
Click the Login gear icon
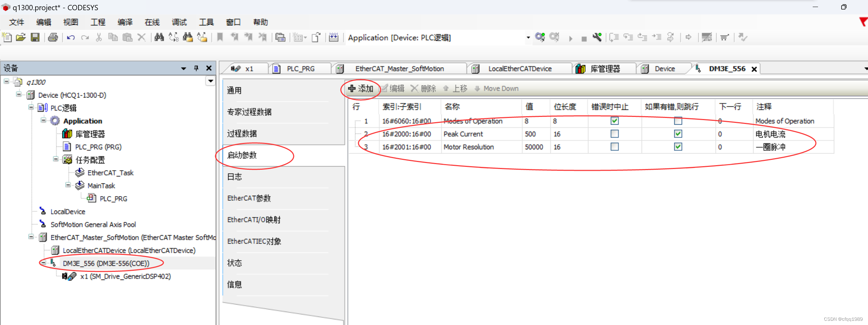tap(540, 37)
